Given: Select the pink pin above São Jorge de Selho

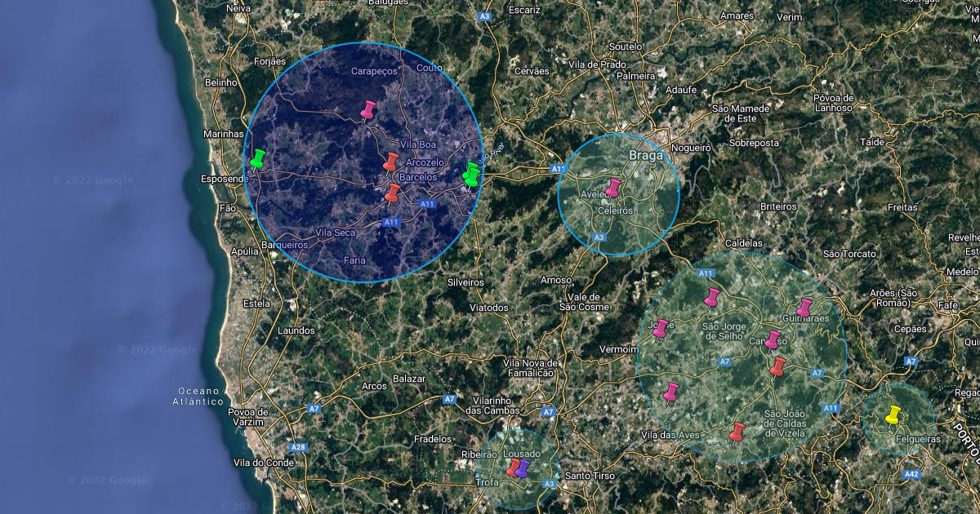Looking at the screenshot, I should click(x=712, y=298).
